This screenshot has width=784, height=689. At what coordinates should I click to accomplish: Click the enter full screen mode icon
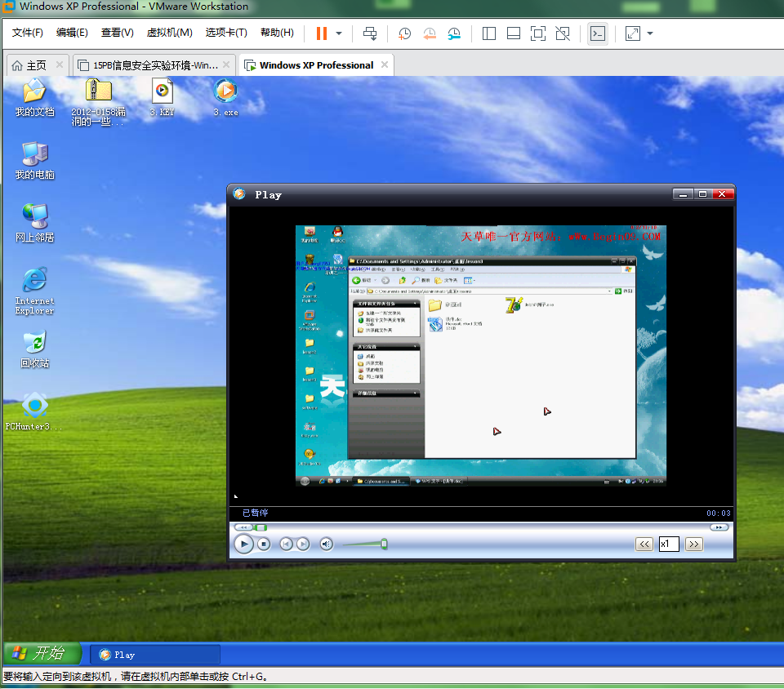pos(538,33)
